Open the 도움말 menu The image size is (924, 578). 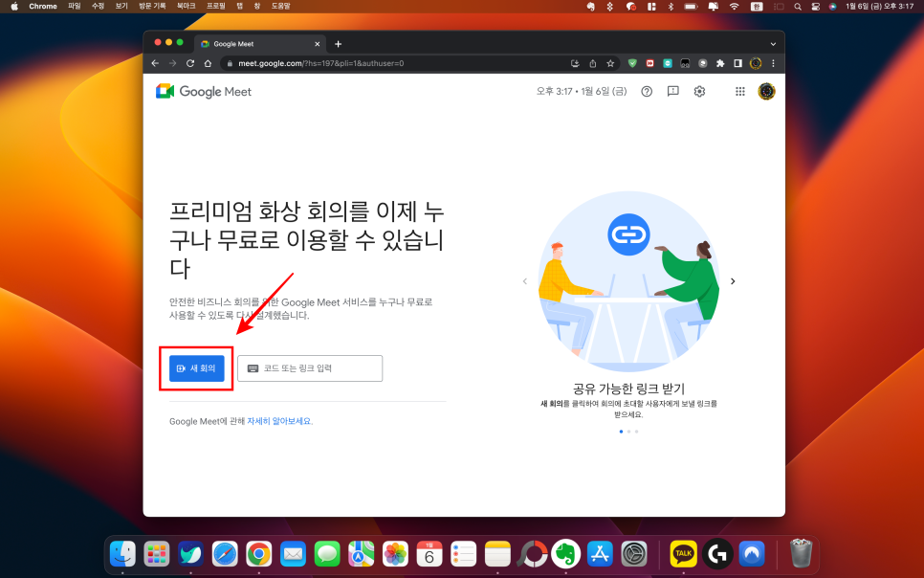[281, 6]
